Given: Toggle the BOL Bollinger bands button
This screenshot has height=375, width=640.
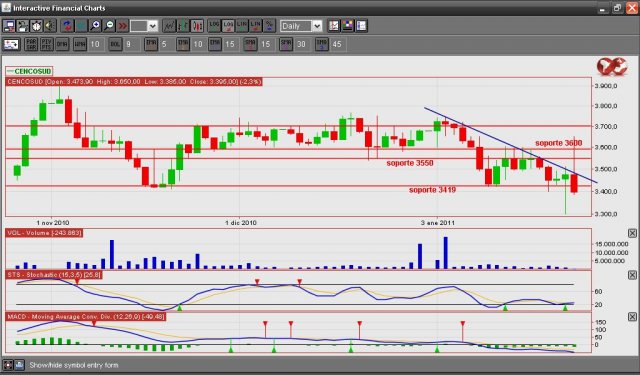Looking at the screenshot, I should [115, 44].
